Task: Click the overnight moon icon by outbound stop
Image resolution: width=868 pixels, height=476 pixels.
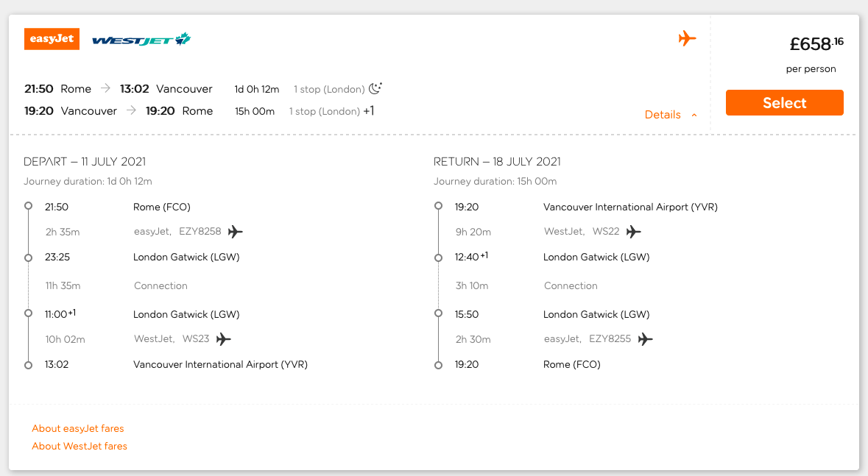Action: pyautogui.click(x=375, y=88)
